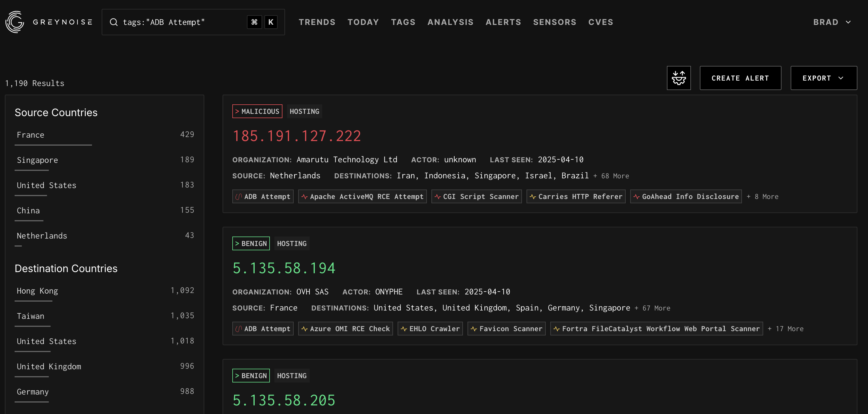Filter by Hong Kong destination country

[x=38, y=291]
